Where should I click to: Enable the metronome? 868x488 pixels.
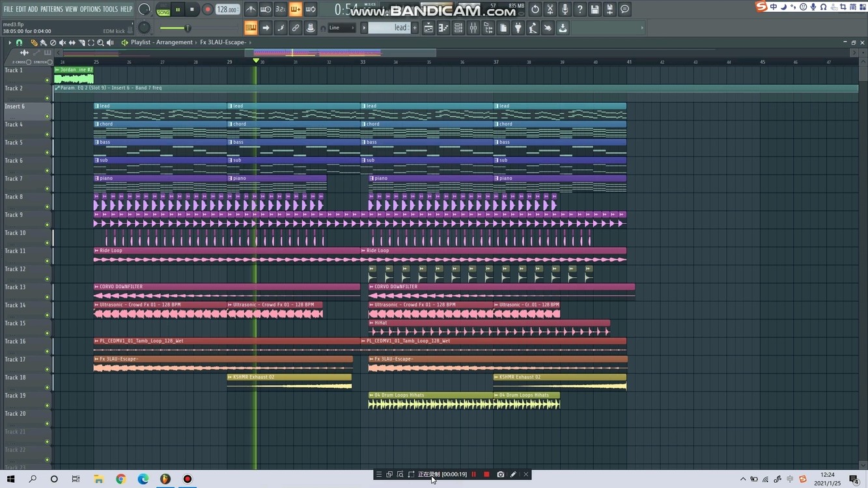tap(251, 9)
